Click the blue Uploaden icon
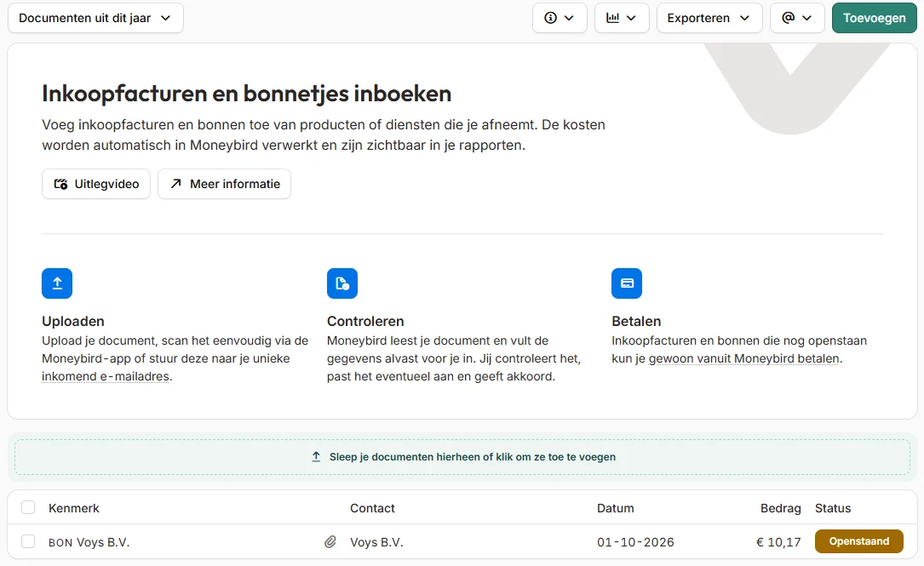 (57, 283)
